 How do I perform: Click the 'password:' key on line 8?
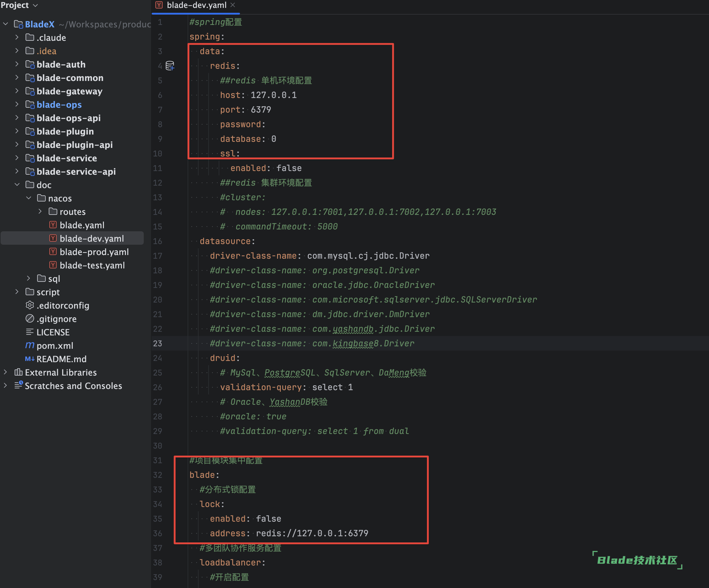[243, 124]
